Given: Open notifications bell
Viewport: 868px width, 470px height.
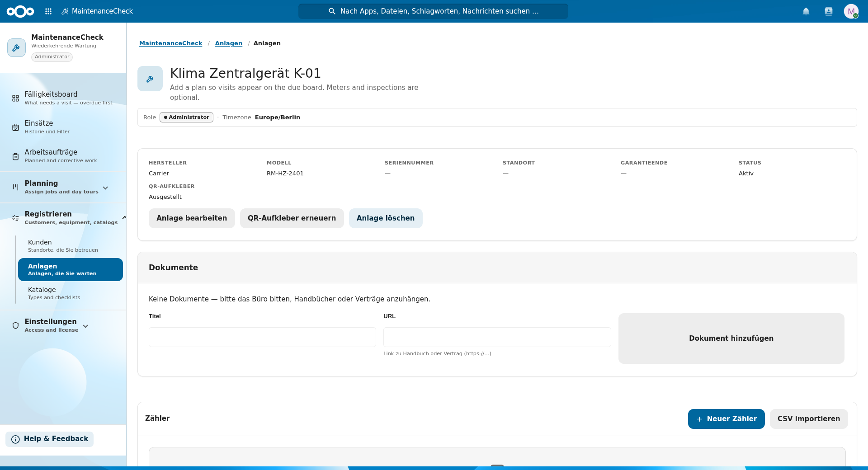Looking at the screenshot, I should (x=806, y=11).
